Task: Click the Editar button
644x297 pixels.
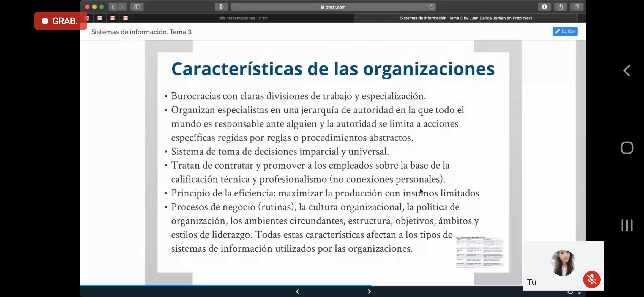Action: coord(565,31)
